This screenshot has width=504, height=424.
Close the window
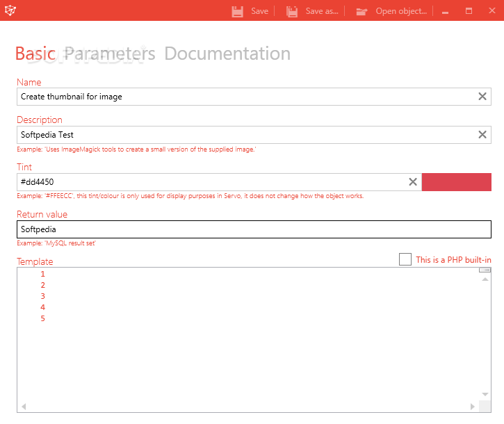coord(492,10)
